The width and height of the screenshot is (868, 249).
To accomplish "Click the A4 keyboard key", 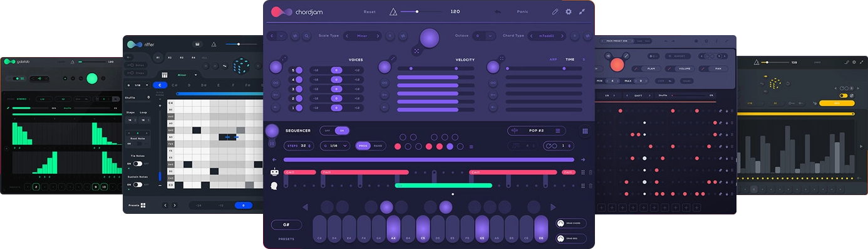I will click(393, 229).
